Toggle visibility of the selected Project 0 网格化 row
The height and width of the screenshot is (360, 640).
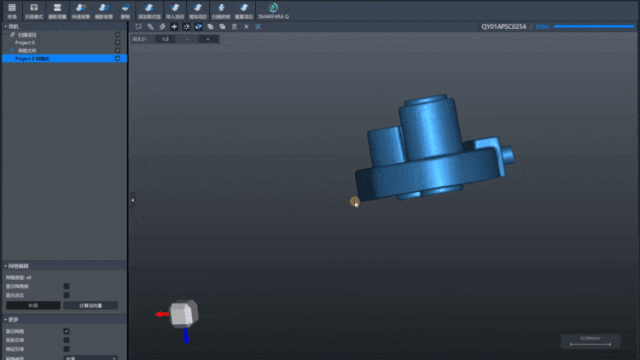tap(118, 59)
